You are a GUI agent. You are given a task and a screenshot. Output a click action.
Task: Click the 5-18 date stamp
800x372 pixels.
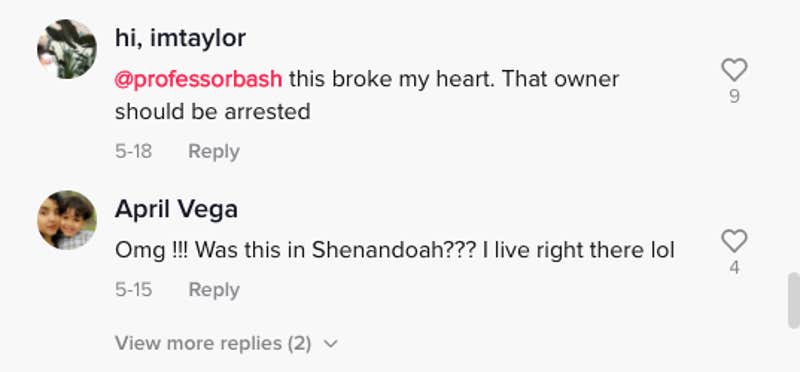tap(133, 152)
